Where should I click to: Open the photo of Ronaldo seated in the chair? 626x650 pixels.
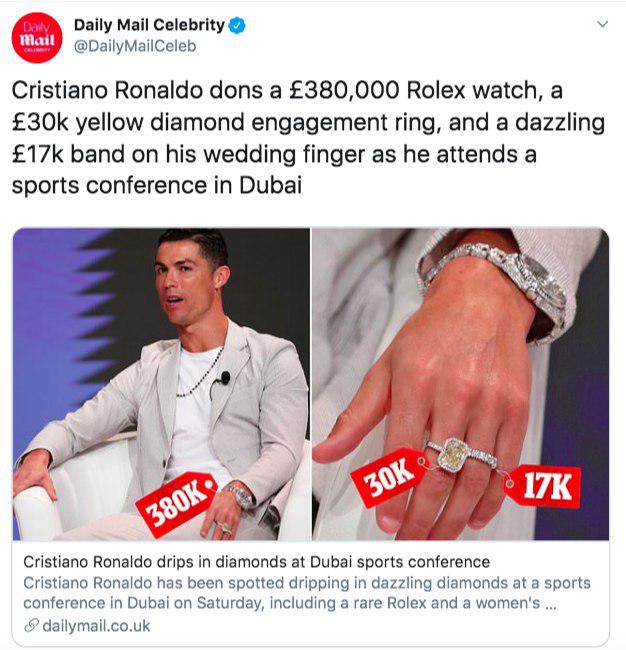pyautogui.click(x=161, y=384)
